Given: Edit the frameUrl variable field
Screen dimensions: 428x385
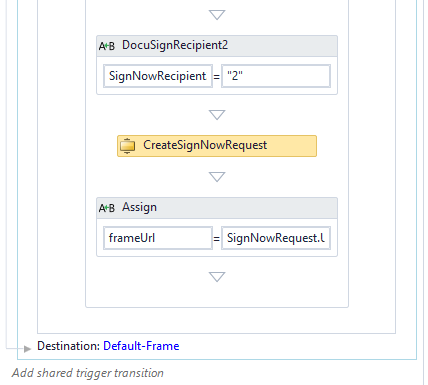Looking at the screenshot, I should coord(158,238).
